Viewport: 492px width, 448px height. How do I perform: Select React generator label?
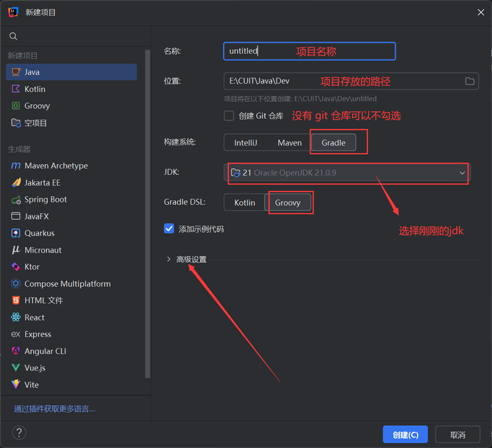[34, 317]
